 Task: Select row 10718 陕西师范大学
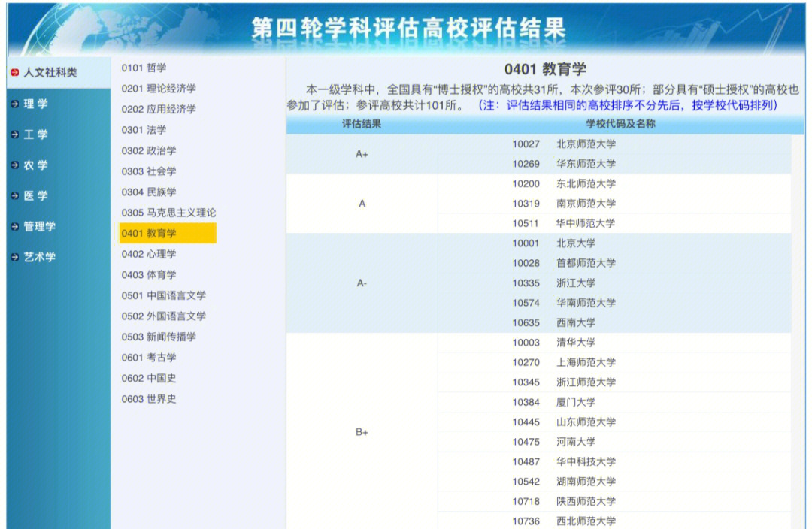point(615,501)
